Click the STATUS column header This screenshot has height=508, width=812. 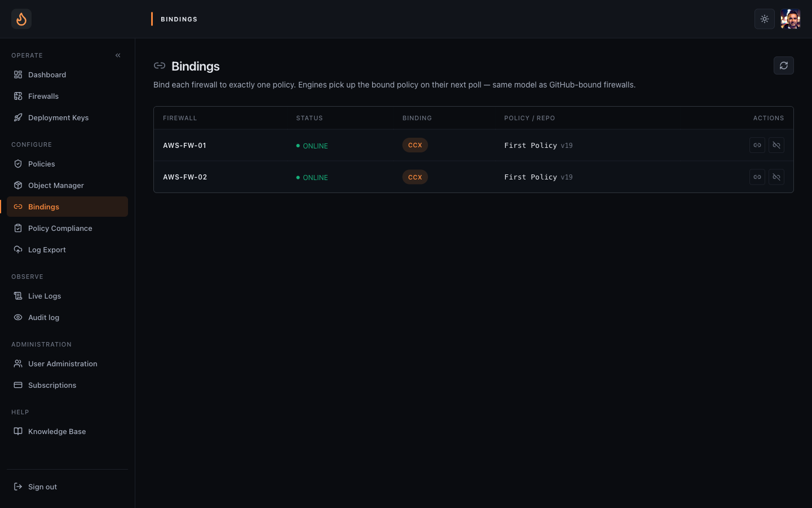(x=310, y=118)
